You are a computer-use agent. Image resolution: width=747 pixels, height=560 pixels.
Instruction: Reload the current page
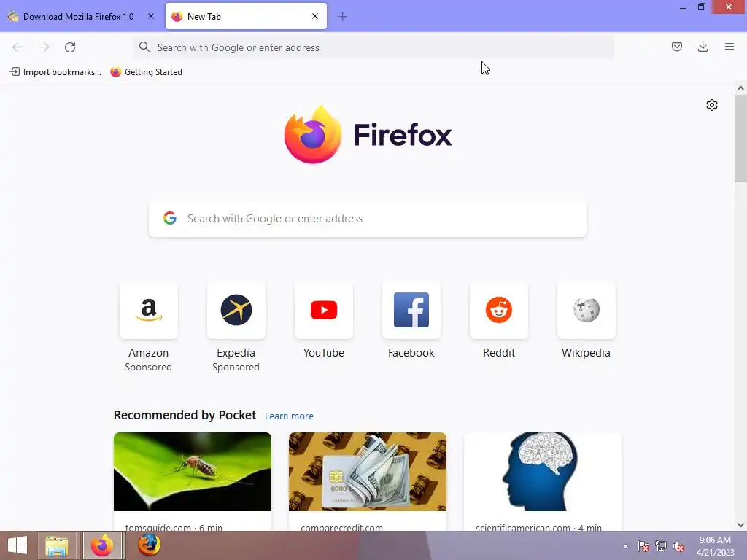70,47
